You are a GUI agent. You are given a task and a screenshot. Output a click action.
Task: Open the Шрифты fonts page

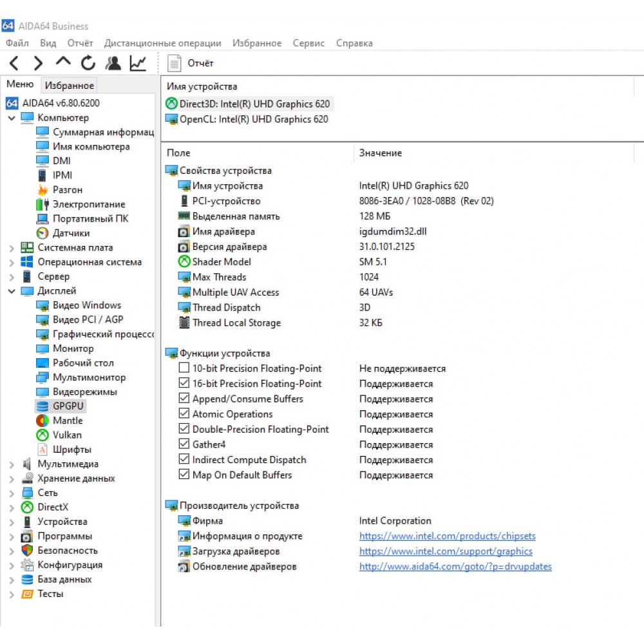coord(64,450)
